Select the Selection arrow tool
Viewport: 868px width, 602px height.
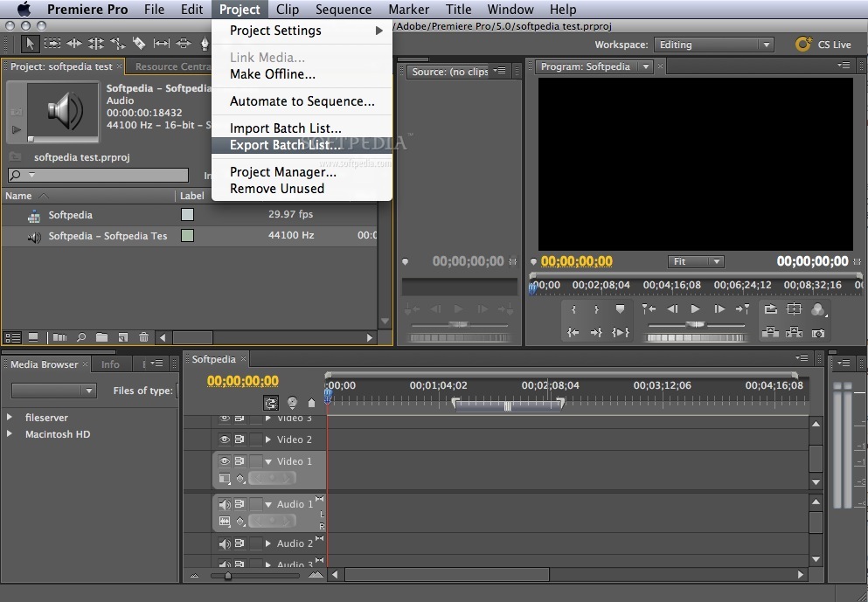30,43
